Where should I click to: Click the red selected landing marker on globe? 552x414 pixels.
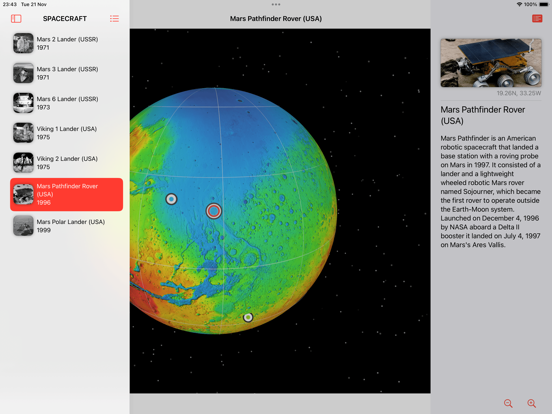pos(214,211)
